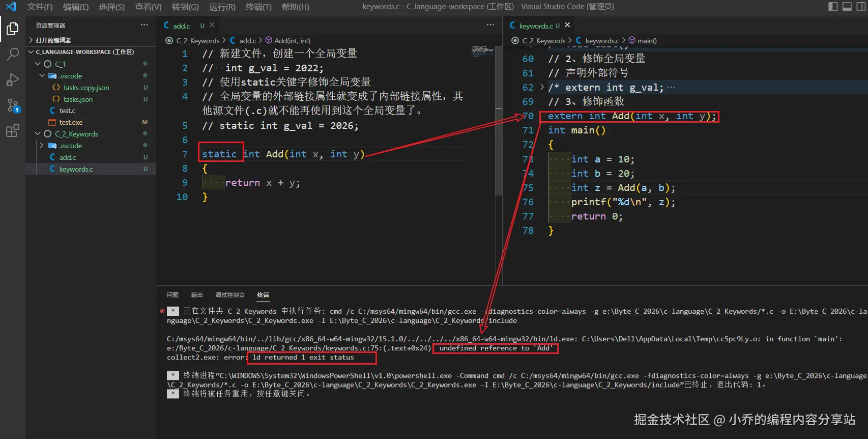Viewport: 868px width, 439px height.
Task: Collapse the C_1 folder
Action: pos(38,64)
